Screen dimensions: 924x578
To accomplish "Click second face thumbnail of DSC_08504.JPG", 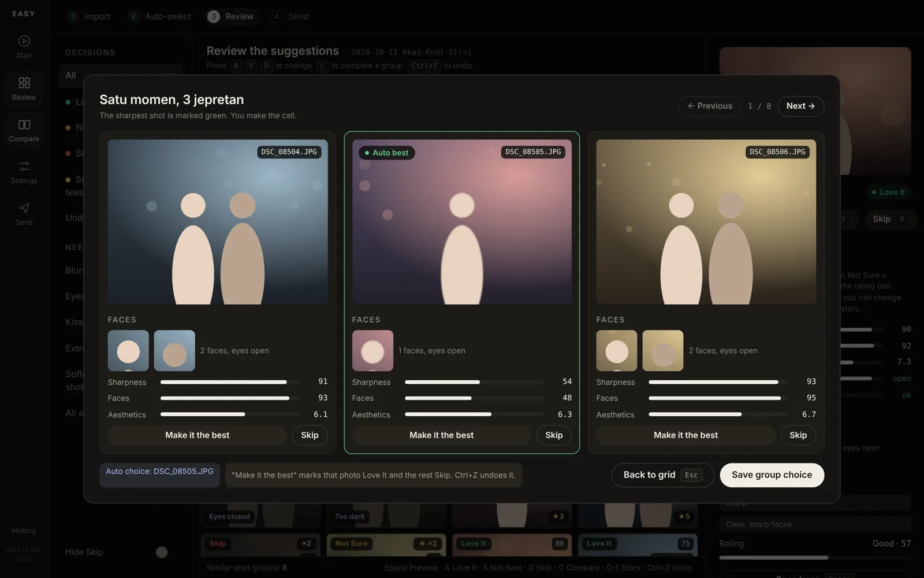I will pyautogui.click(x=174, y=351).
